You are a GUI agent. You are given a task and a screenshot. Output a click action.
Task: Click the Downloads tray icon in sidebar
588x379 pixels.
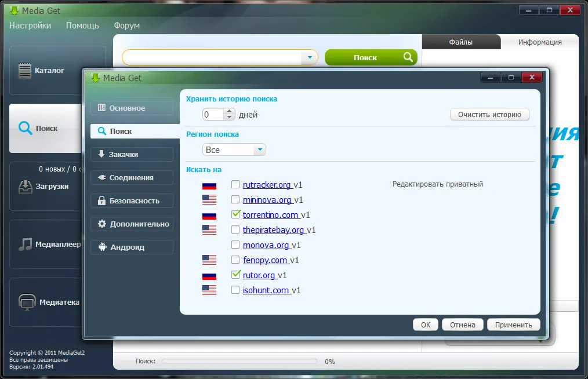26,187
